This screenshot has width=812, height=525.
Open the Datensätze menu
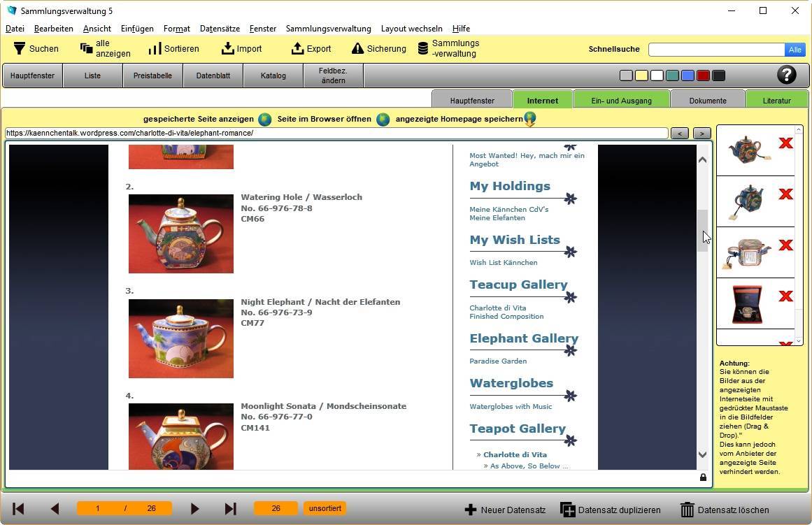(x=220, y=29)
